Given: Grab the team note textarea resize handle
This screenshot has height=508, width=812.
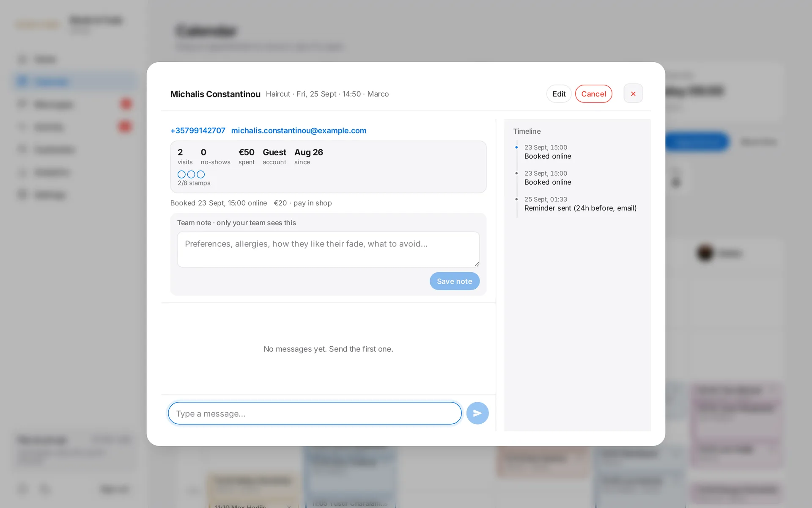Looking at the screenshot, I should 477,264.
